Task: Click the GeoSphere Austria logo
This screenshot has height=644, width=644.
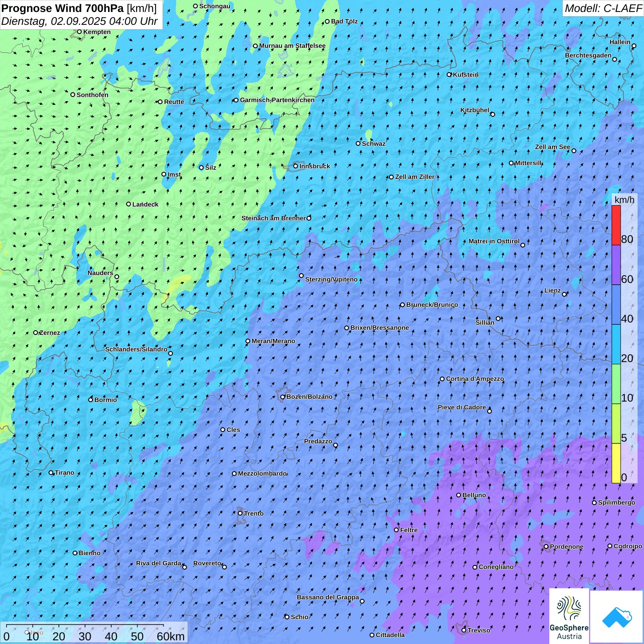Action: (569, 616)
